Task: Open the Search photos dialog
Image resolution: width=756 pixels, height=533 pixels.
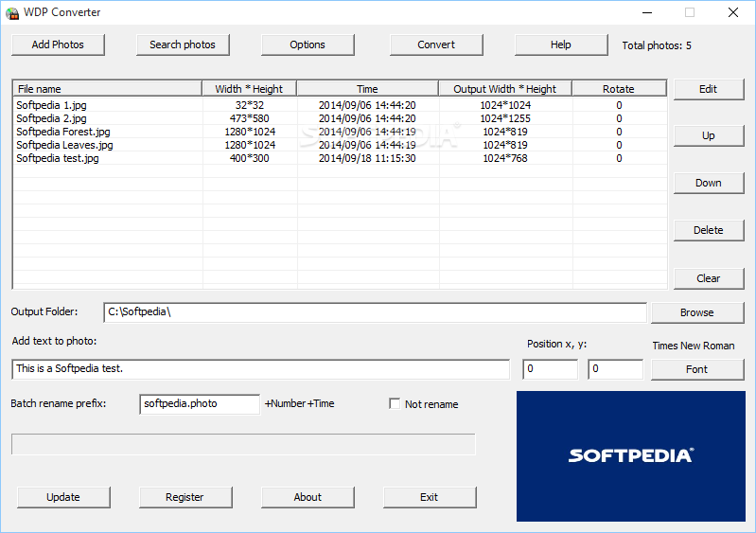Action: (x=183, y=44)
